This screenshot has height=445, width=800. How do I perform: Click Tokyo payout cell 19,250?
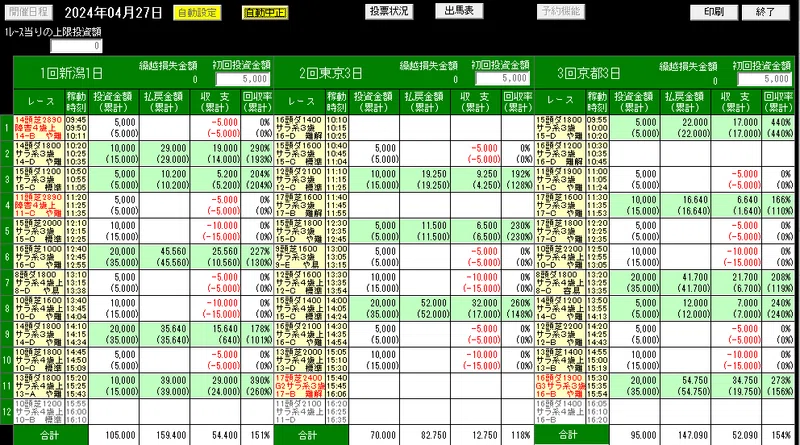424,179
